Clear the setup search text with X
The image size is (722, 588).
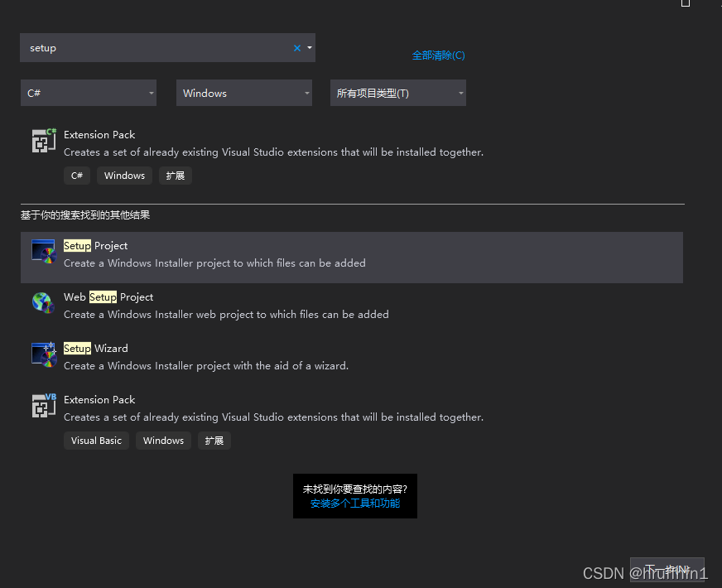(297, 48)
